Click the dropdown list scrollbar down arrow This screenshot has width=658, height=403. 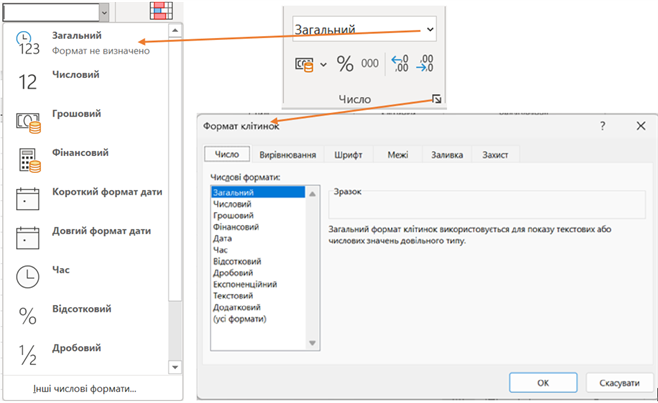click(175, 367)
